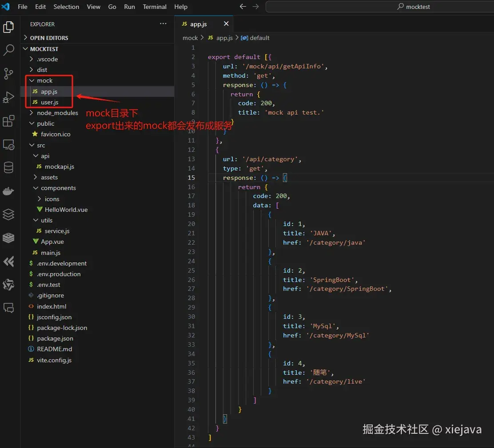Open the Search view in activity bar
Viewport: 494px width, 448px height.
[8, 50]
